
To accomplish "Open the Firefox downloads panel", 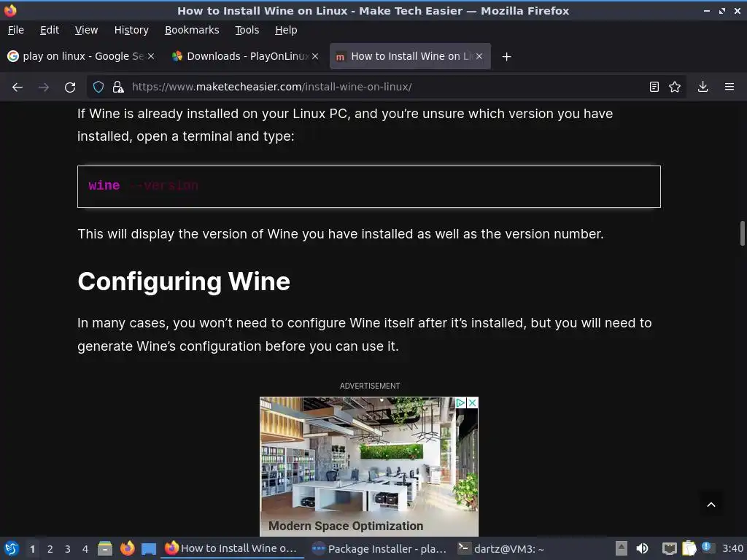I will pos(703,87).
